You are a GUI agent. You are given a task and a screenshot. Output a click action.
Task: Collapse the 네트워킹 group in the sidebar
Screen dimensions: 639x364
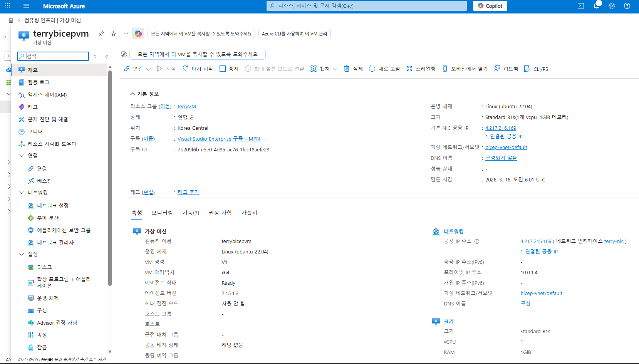pos(22,192)
